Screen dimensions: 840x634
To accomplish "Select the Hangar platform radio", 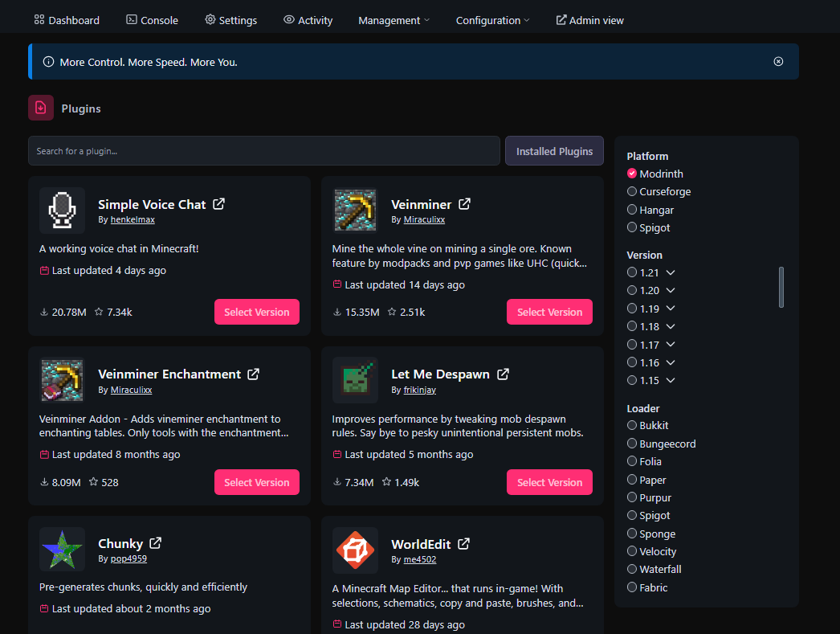I will (x=632, y=210).
